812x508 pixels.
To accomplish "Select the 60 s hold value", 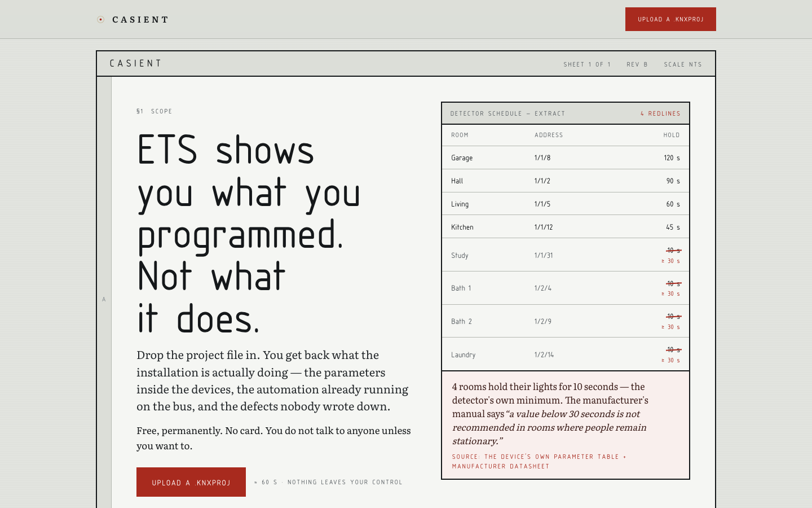I will 673,204.
